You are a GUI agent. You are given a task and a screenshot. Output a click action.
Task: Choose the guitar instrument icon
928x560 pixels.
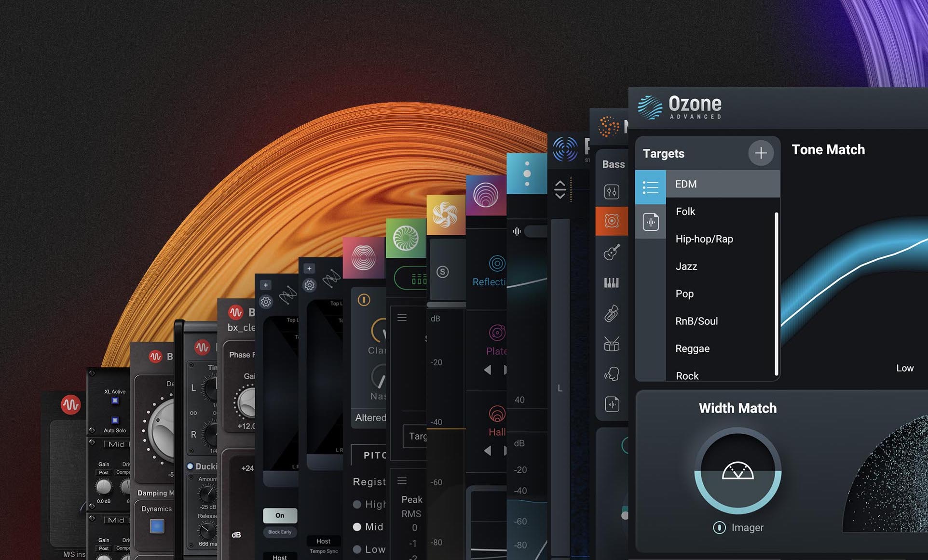[612, 252]
